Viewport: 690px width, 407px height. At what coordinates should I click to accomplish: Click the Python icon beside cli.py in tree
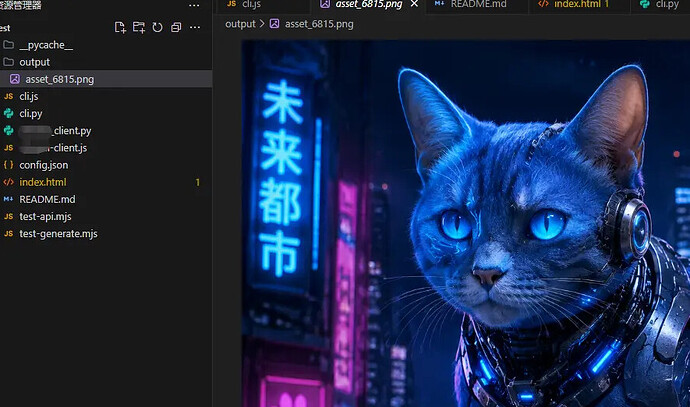coord(8,114)
